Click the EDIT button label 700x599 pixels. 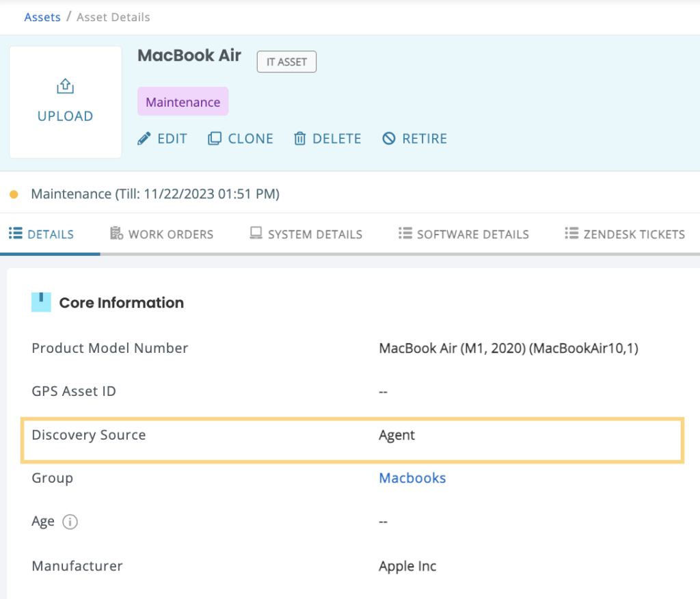[x=172, y=139]
